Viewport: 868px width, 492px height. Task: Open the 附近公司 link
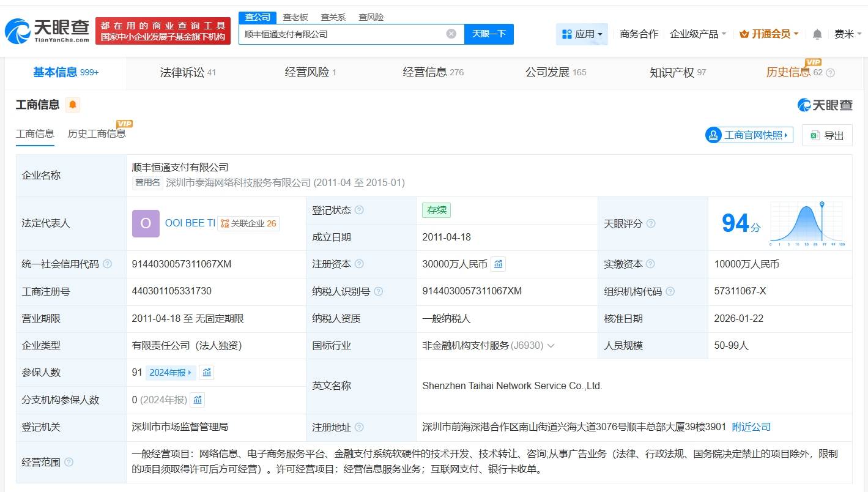pyautogui.click(x=751, y=427)
